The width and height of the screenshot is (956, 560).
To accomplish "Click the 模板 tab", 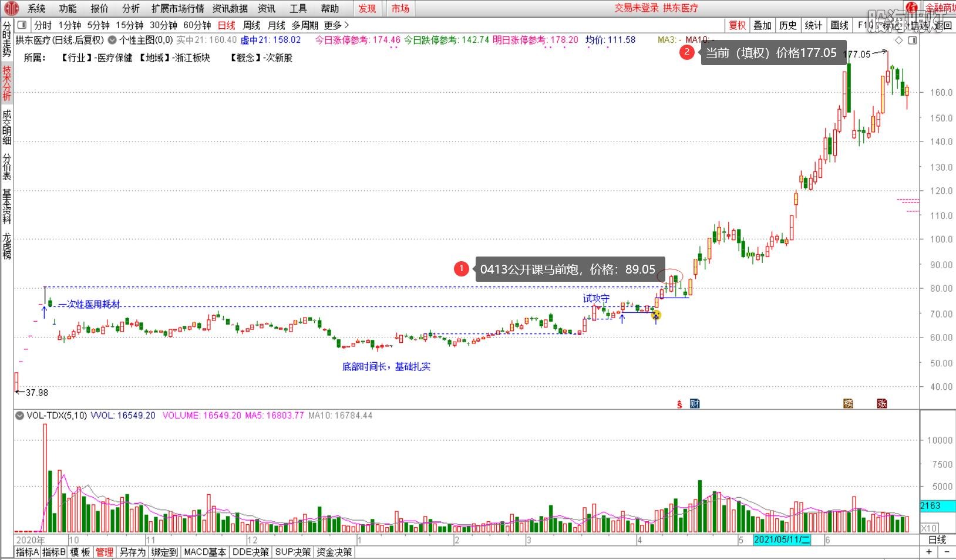I will coord(80,552).
